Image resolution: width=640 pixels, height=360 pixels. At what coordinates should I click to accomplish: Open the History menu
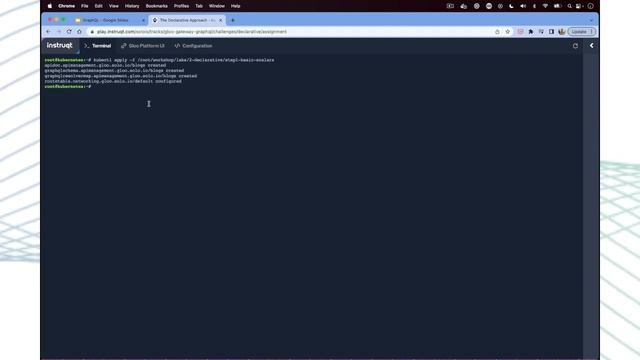pyautogui.click(x=132, y=6)
